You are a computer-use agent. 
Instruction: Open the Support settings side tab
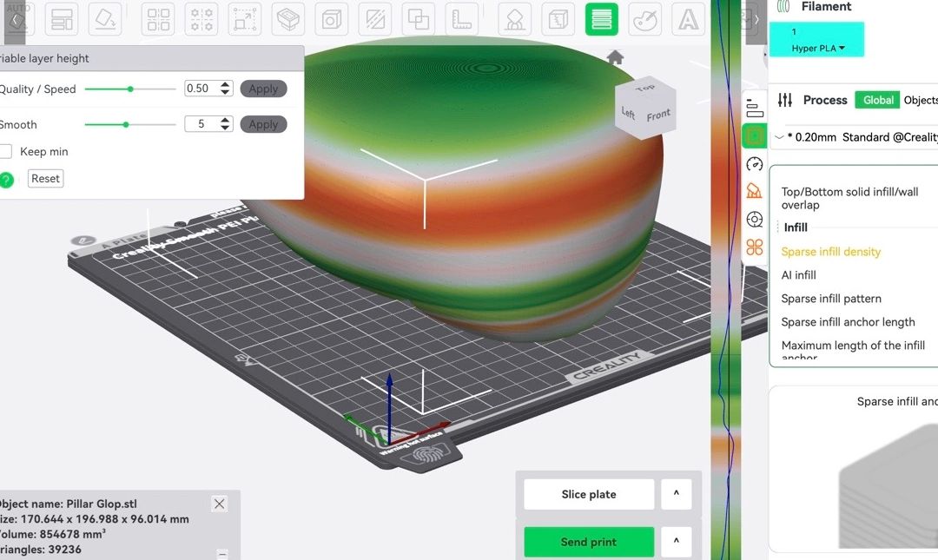[x=755, y=191]
